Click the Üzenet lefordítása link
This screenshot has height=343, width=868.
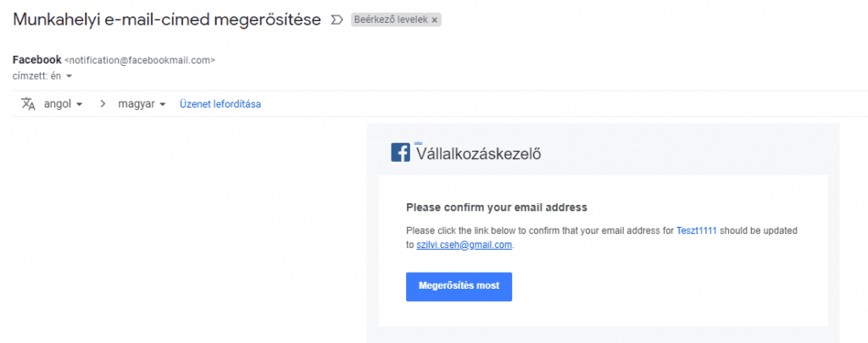220,104
